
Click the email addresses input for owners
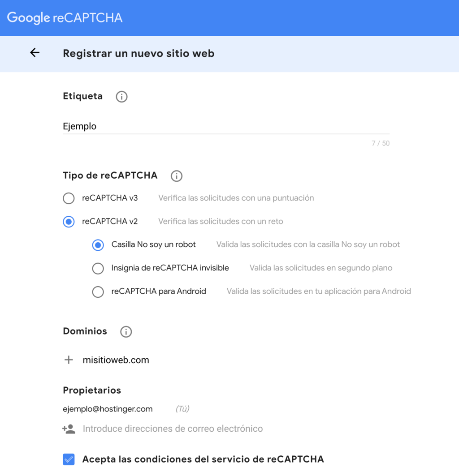[x=173, y=429]
